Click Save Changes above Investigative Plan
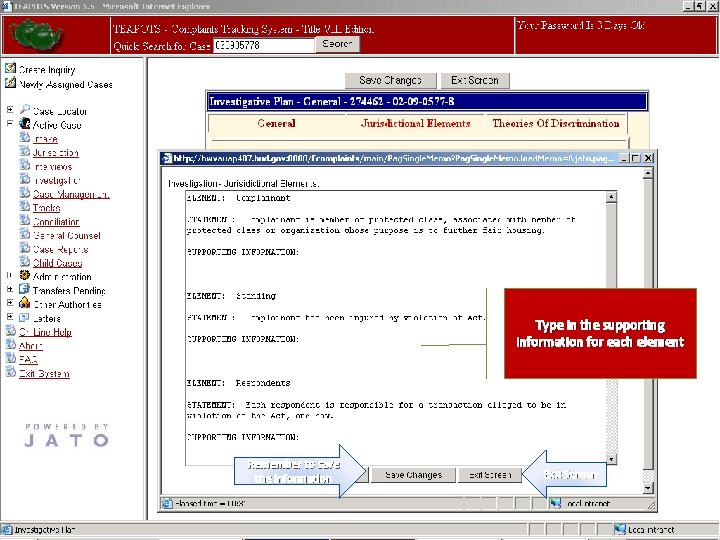 [x=390, y=80]
